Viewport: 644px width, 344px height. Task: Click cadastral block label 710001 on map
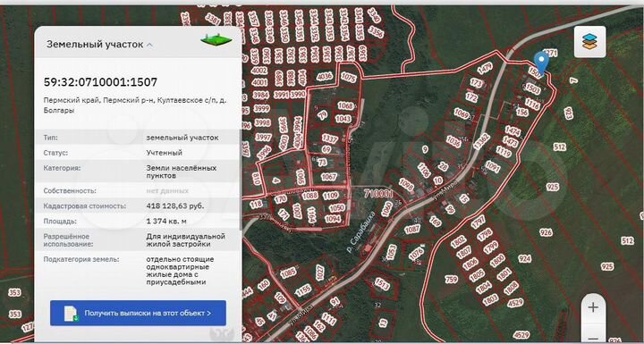pyautogui.click(x=378, y=193)
